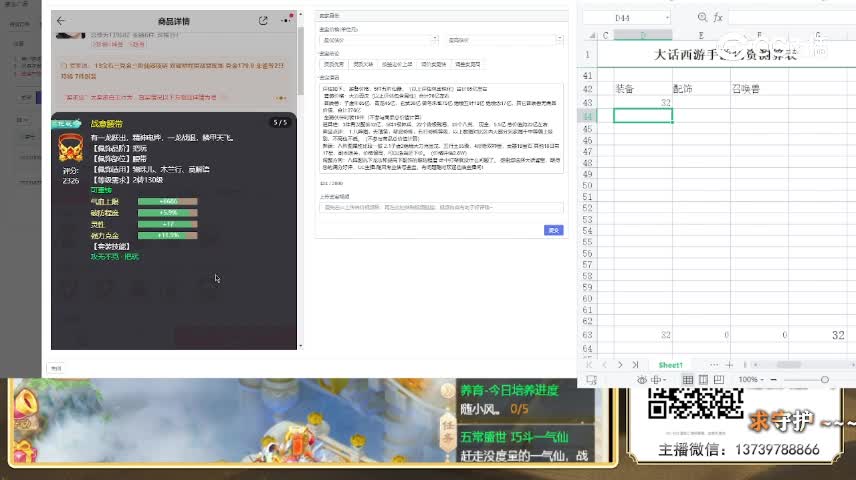This screenshot has width=856, height=480.
Task: Select row 43 header
Action: pos(587,103)
